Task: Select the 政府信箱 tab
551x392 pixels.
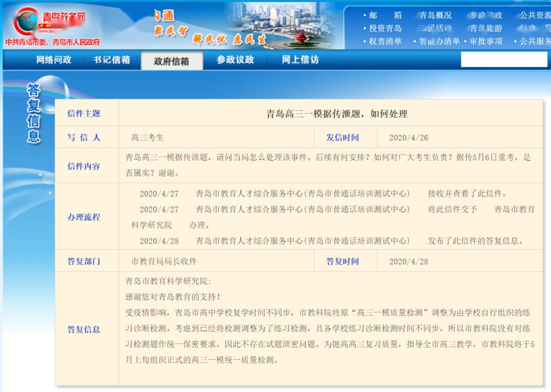Action: point(171,61)
